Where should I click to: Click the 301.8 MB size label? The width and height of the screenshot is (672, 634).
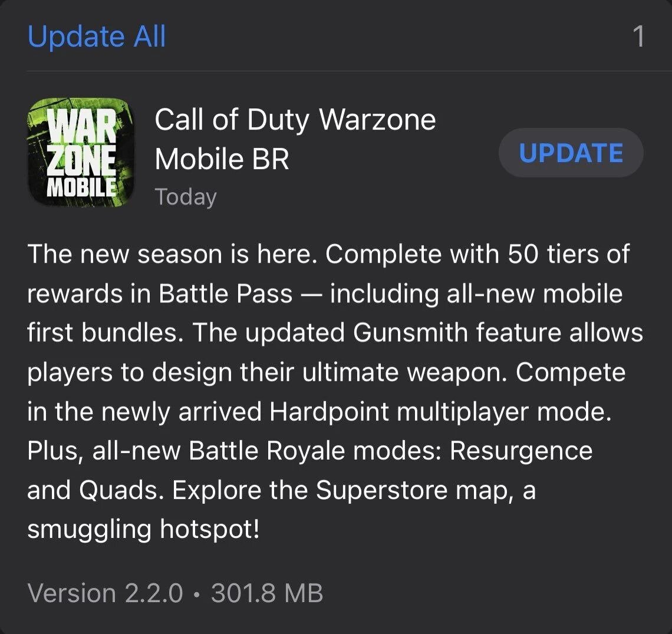tap(266, 593)
